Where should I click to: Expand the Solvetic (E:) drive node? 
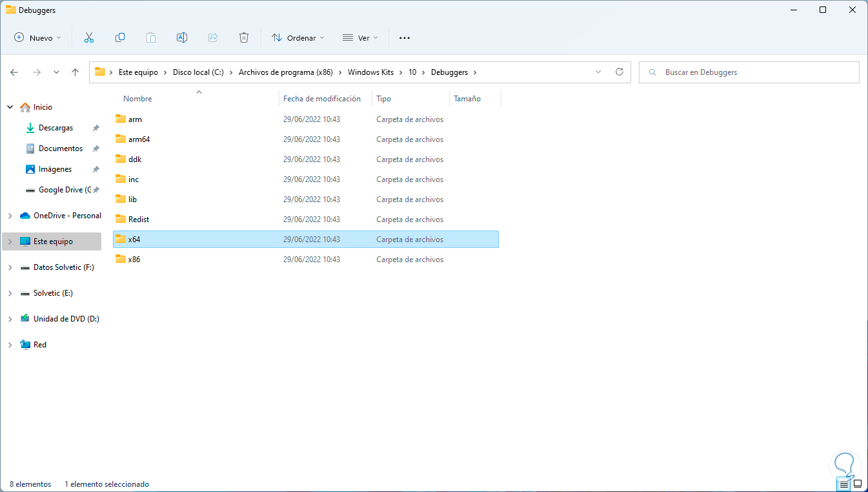[10, 293]
